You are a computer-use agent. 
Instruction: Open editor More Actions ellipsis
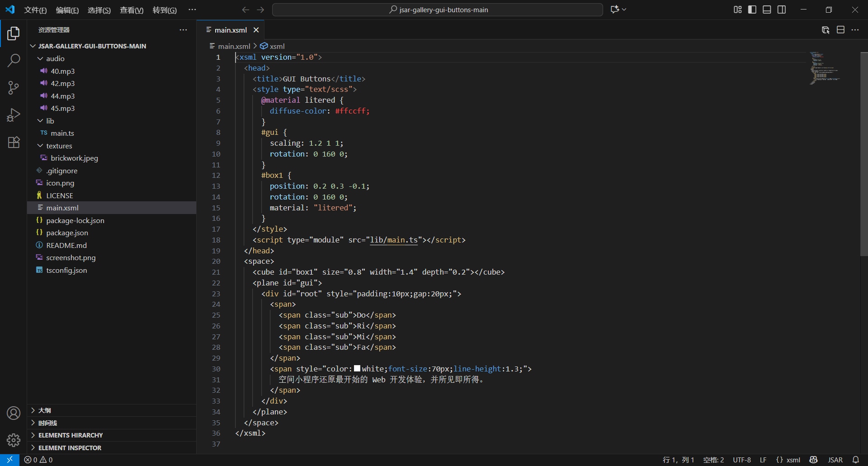[855, 30]
